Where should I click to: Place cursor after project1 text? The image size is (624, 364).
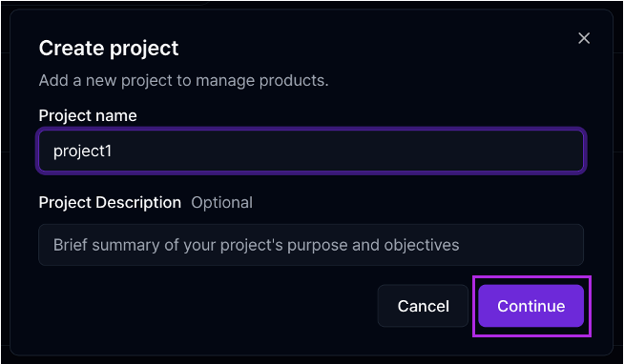point(113,151)
